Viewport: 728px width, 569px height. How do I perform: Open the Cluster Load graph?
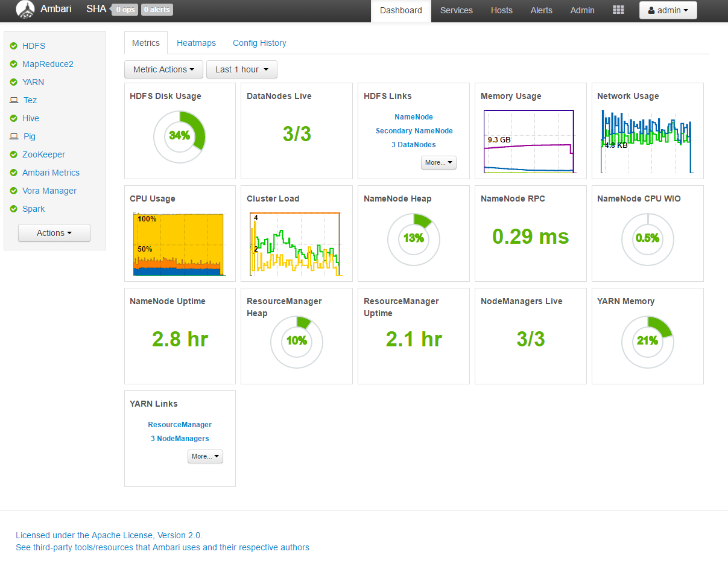(297, 244)
